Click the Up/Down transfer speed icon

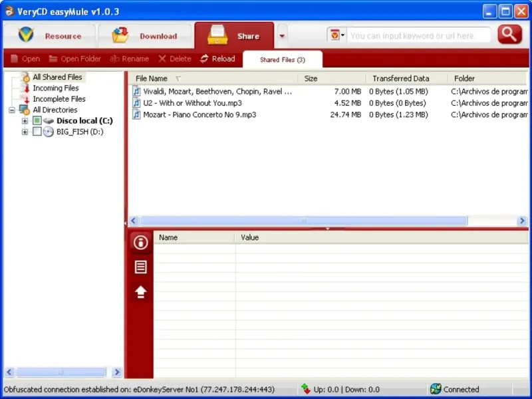coord(306,389)
